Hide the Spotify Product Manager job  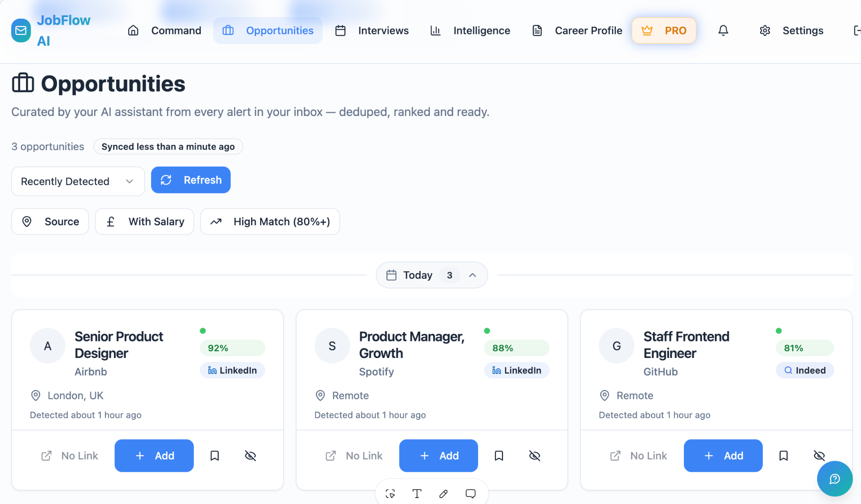pos(535,456)
